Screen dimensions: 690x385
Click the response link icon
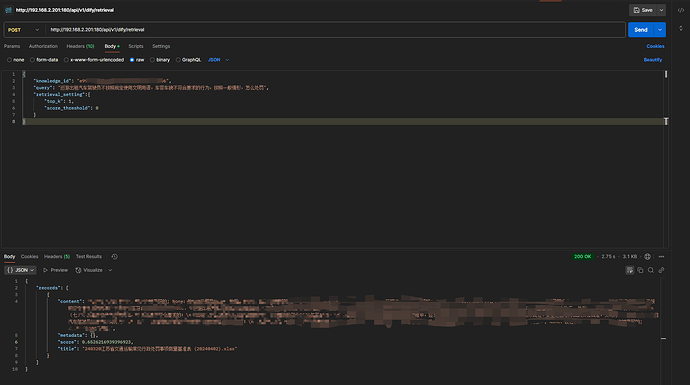click(x=661, y=270)
